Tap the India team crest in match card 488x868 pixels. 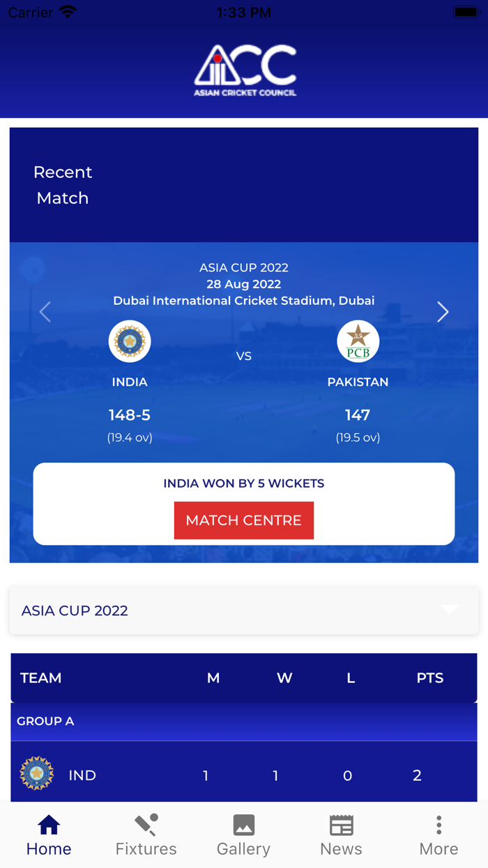click(130, 341)
